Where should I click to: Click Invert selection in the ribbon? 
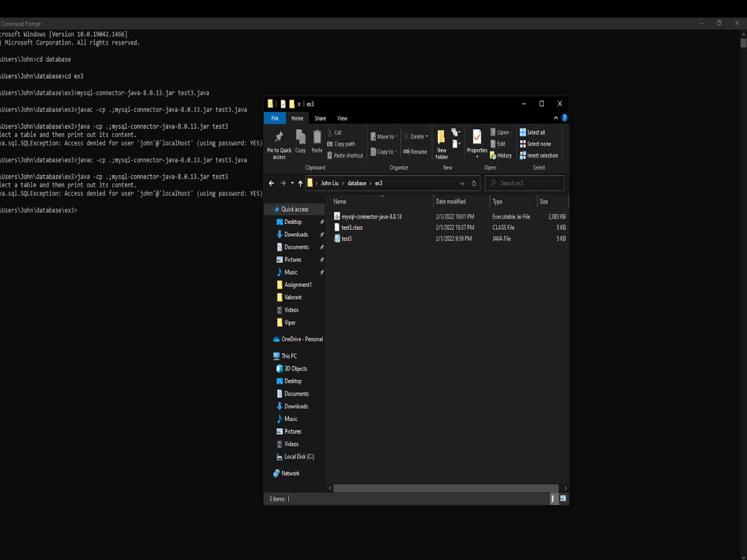tap(539, 156)
